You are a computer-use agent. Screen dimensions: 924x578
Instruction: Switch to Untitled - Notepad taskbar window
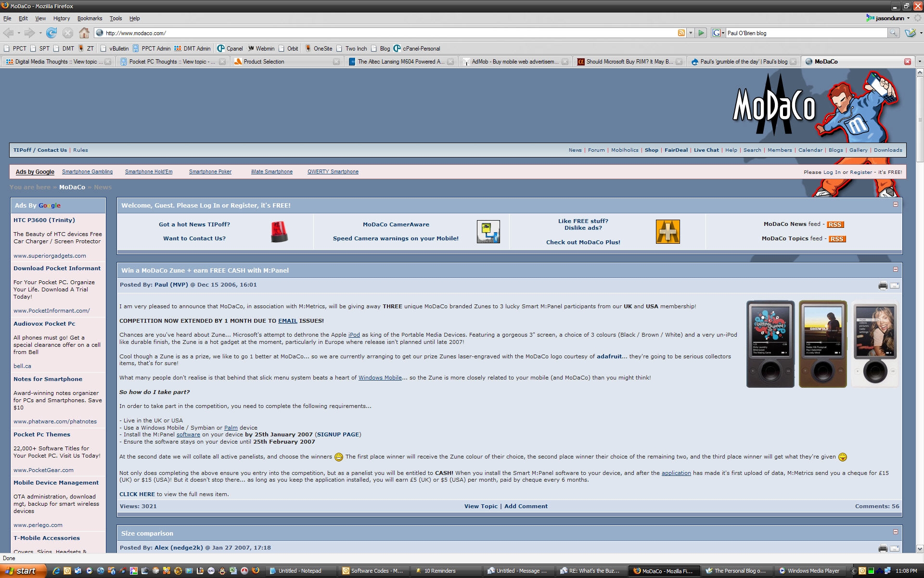click(x=301, y=571)
